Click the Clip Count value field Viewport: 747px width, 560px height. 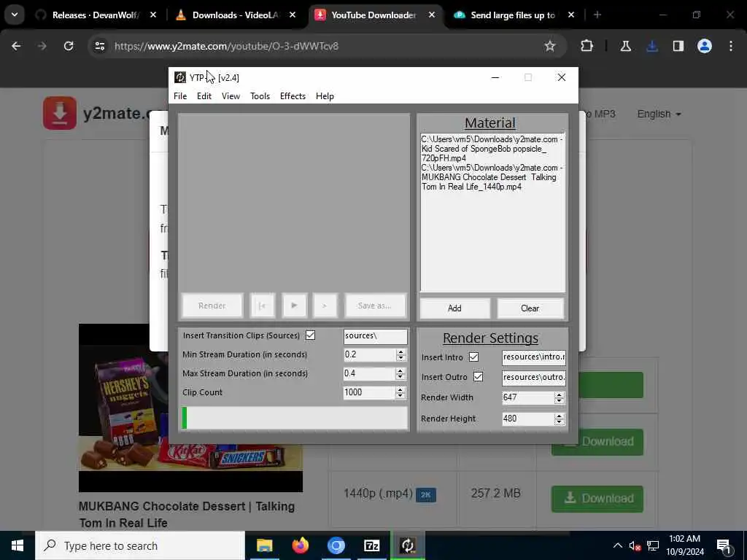[x=369, y=392]
